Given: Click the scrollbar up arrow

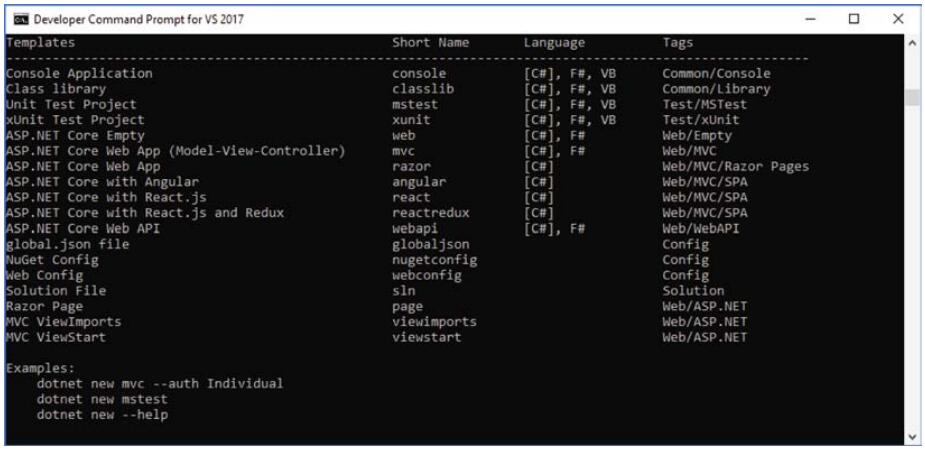Looking at the screenshot, I should point(912,44).
